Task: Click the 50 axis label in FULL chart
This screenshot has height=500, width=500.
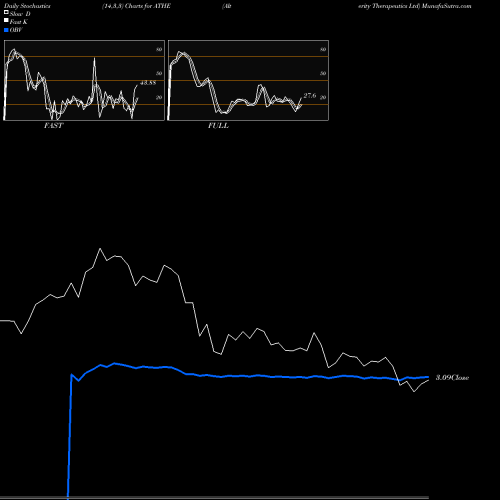Action: (323, 73)
